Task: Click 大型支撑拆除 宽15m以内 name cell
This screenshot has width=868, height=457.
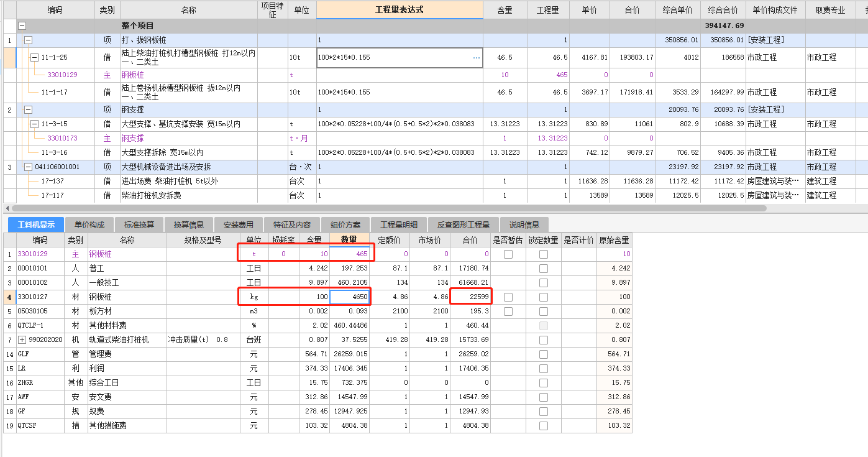Action: point(189,153)
